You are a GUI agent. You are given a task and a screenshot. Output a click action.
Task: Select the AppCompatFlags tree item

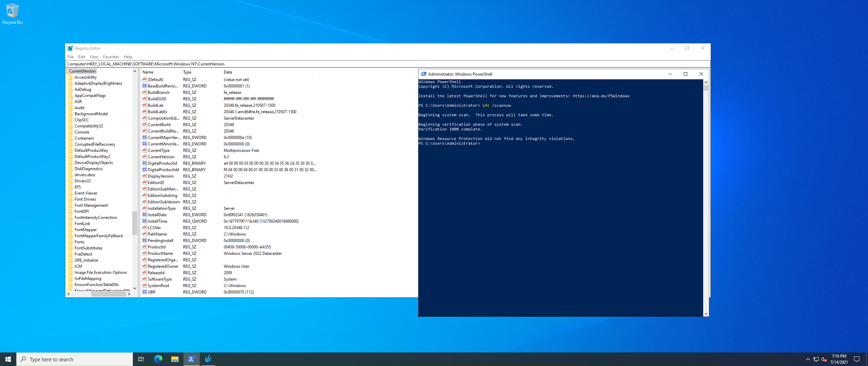[90, 96]
